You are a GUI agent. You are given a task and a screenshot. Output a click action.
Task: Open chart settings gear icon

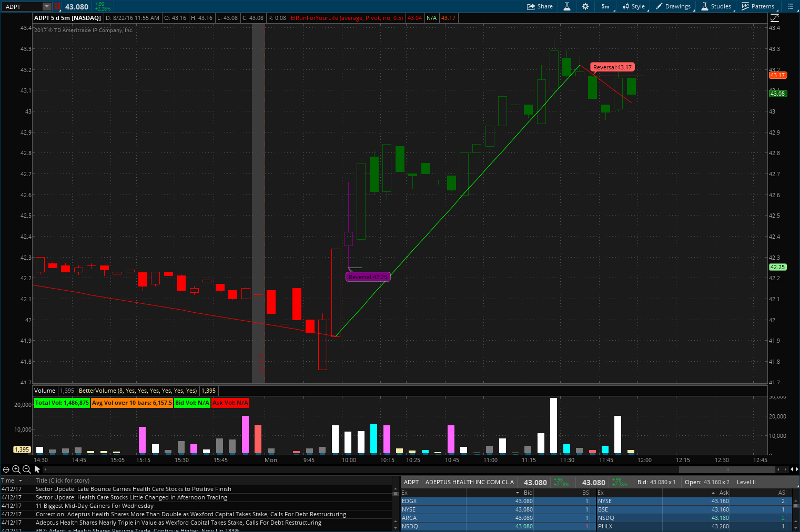point(585,6)
